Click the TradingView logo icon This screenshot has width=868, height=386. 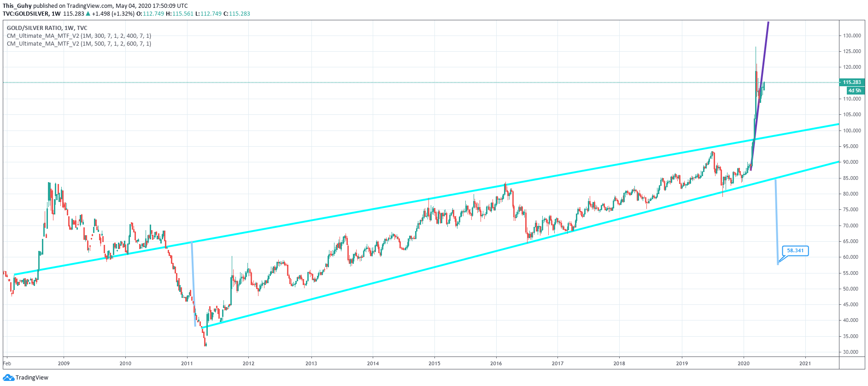pos(8,378)
